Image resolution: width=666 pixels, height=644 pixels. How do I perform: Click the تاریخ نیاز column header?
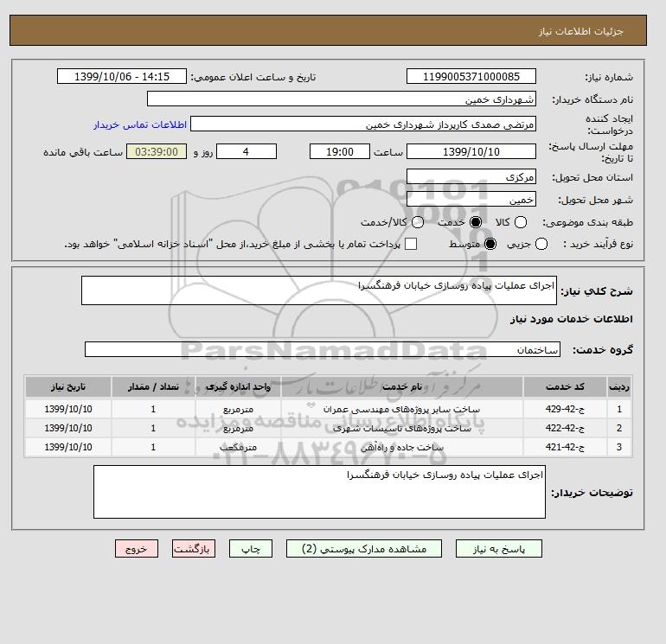68,386
